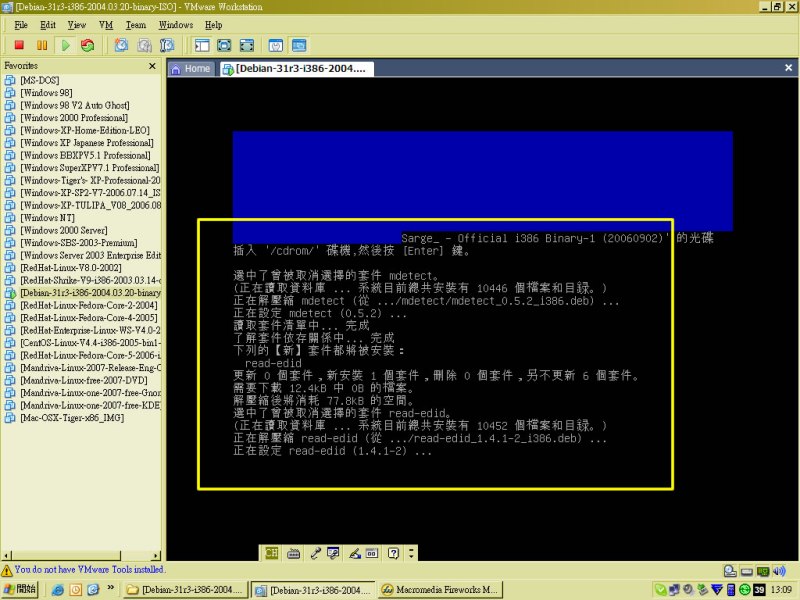
Task: Click the Summary view toolbar icon
Action: click(276, 45)
